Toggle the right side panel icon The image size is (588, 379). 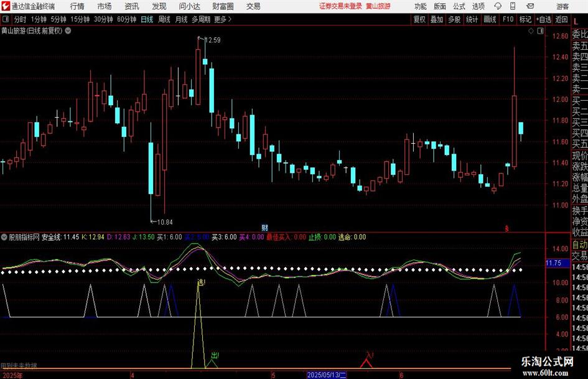[x=540, y=31]
